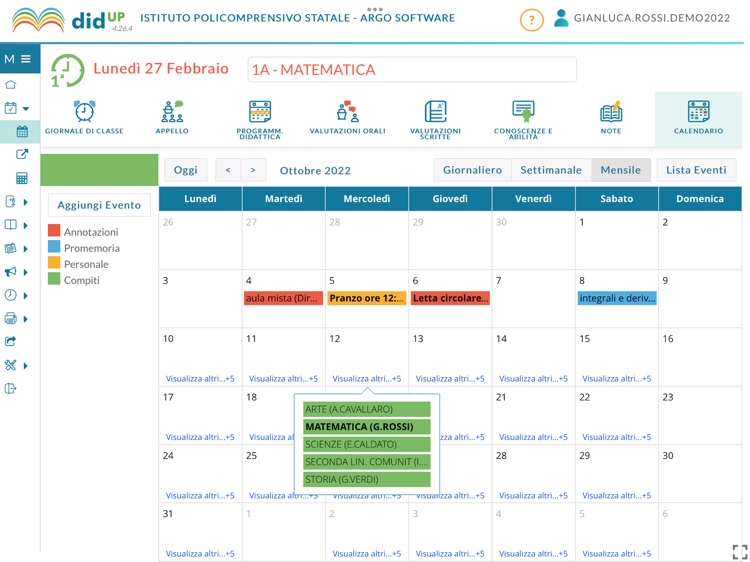Viewport: 750px width, 562px height.
Task: Select STORIA (G.VERDI) in popup
Action: [367, 479]
